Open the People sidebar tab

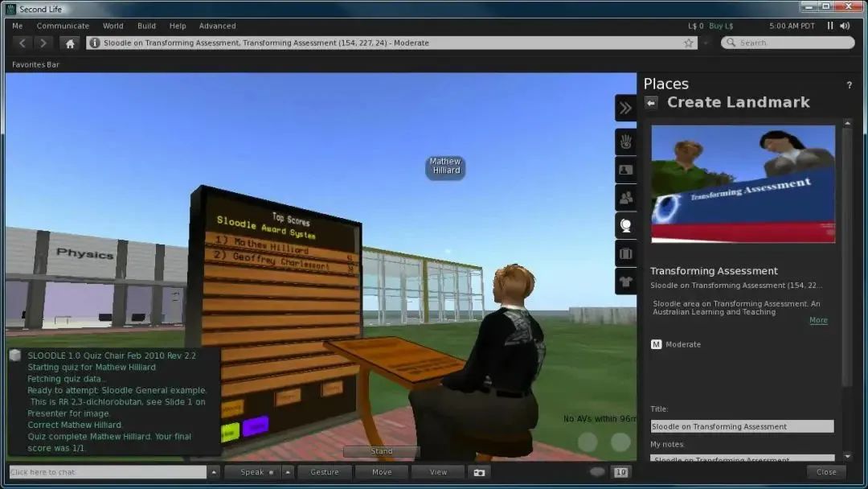click(x=626, y=198)
